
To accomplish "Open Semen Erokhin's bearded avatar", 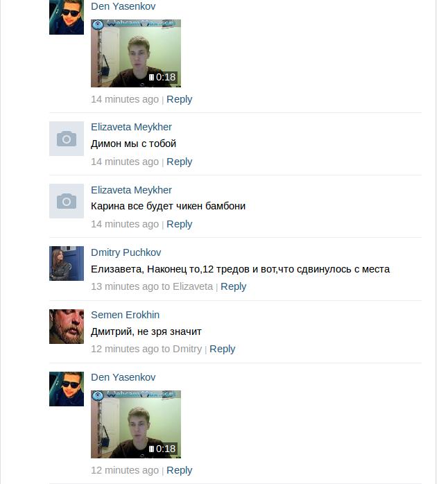I will coord(67,327).
